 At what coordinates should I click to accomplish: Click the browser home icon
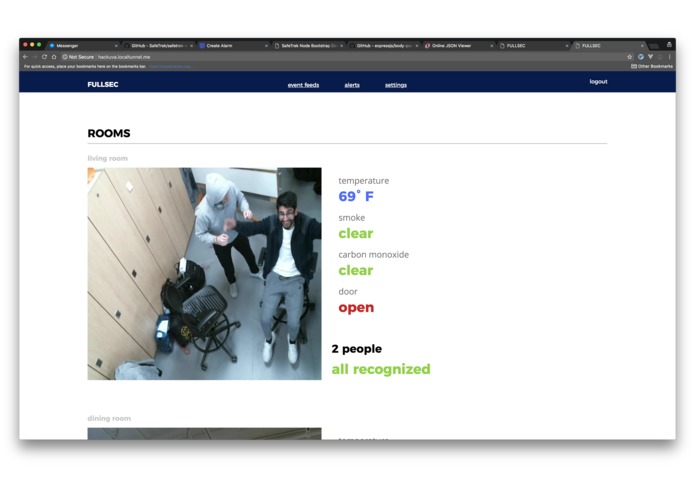pos(54,57)
